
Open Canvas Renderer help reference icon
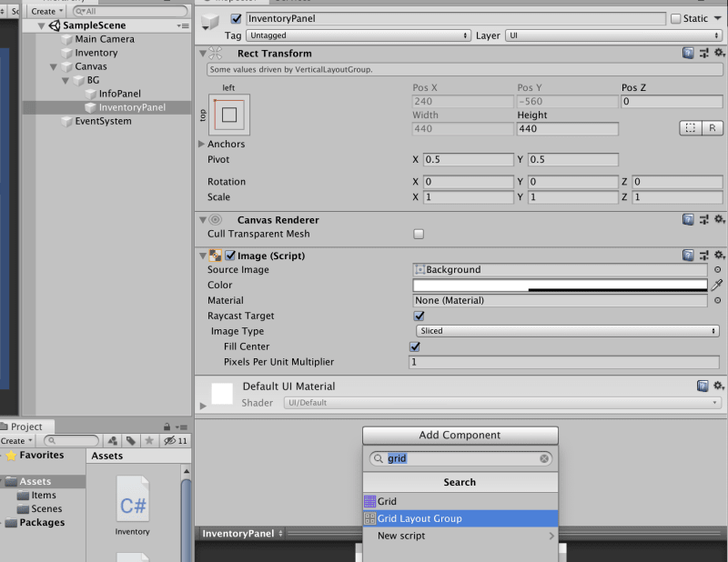click(688, 219)
